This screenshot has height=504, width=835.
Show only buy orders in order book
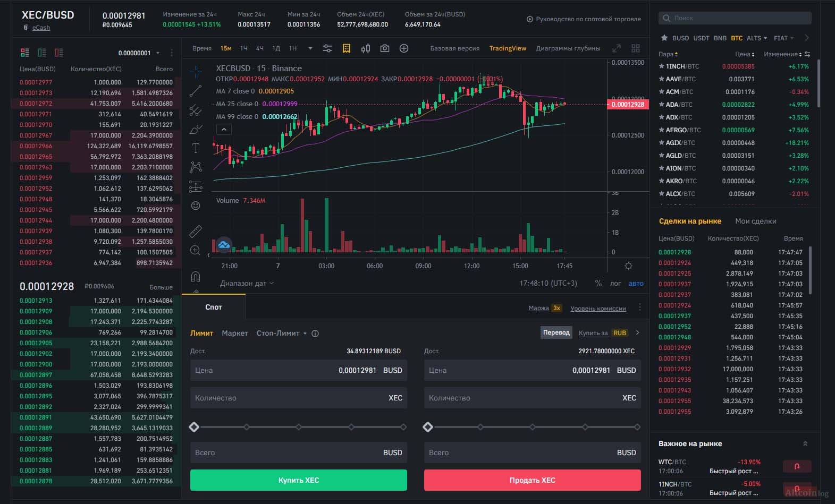[42, 53]
